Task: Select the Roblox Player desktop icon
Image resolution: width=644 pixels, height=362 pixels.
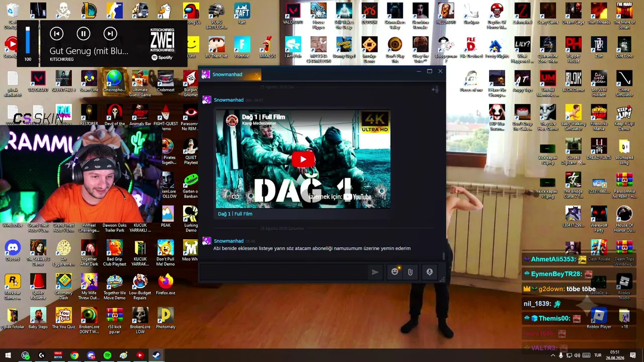Action: coord(599,318)
